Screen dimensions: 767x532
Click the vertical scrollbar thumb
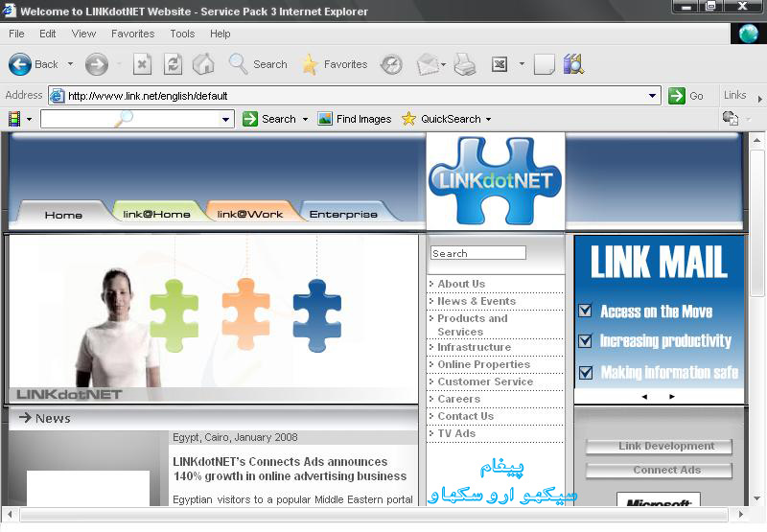756,223
